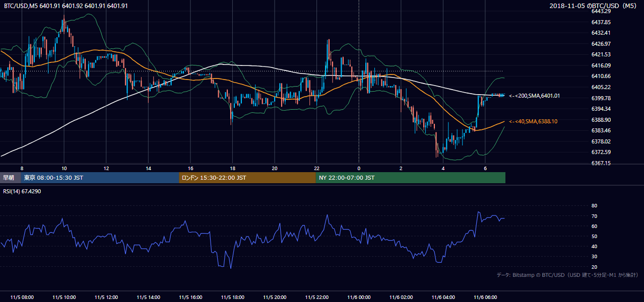The image size is (644, 302).
Task: Click the 11/5 12:00 bottom time label
Action: point(106,297)
